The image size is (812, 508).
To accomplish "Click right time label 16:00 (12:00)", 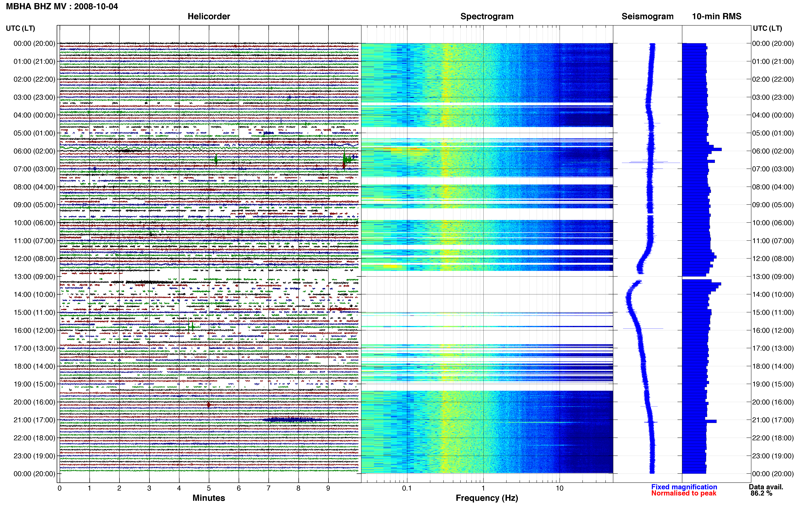I will point(773,330).
